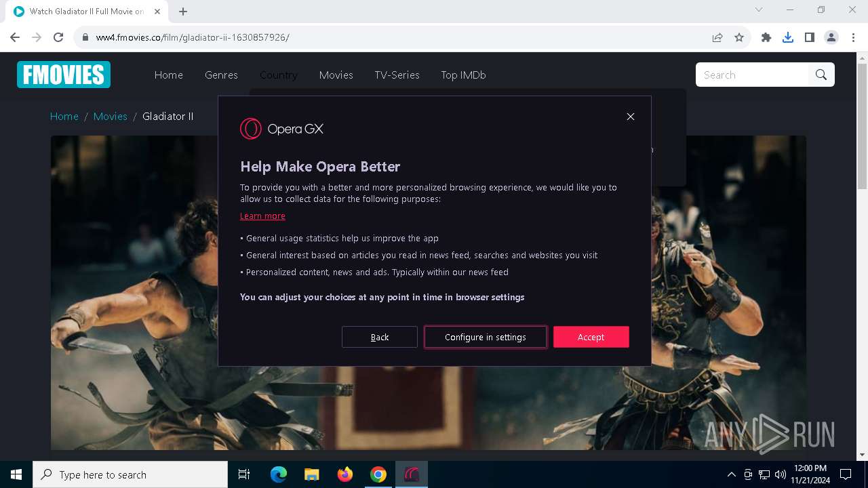Open a new browser tab

(183, 12)
